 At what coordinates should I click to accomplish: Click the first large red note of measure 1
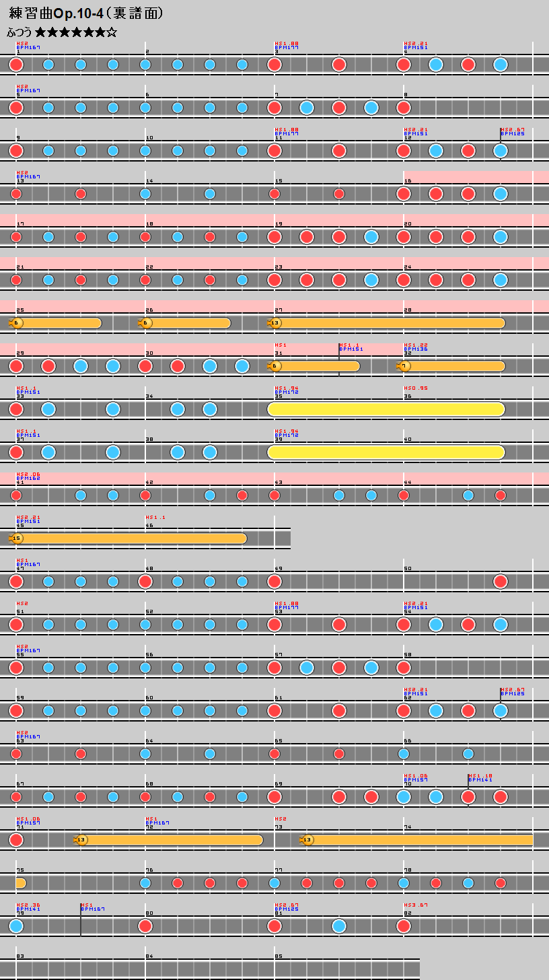pos(16,65)
